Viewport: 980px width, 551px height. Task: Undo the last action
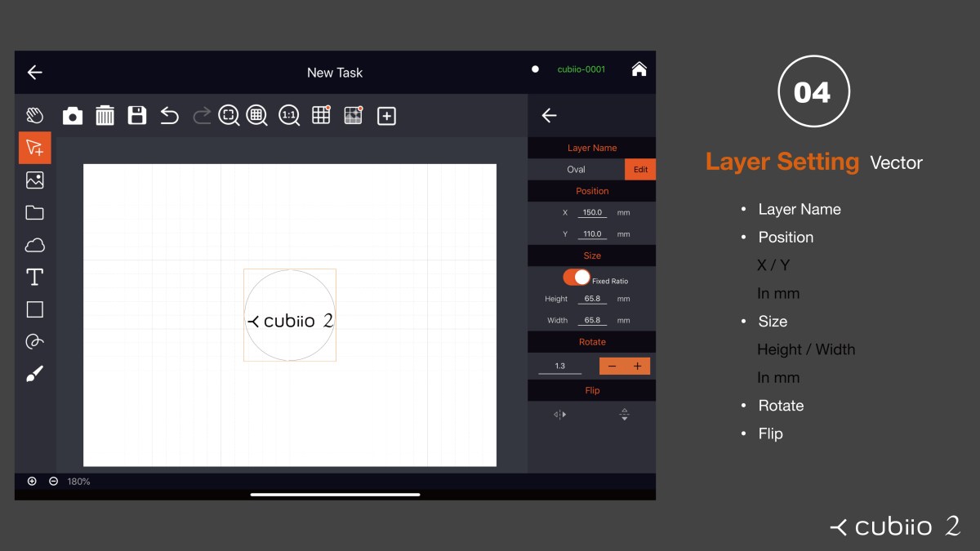click(169, 115)
